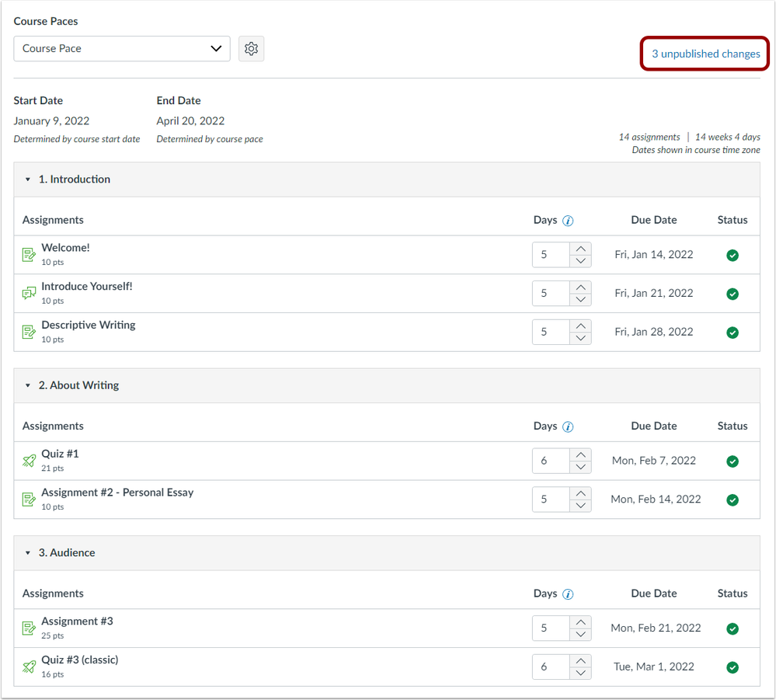Viewport: 776px width, 700px height.
Task: Click the Mon, Feb 21, 2022 due date
Action: (x=656, y=628)
